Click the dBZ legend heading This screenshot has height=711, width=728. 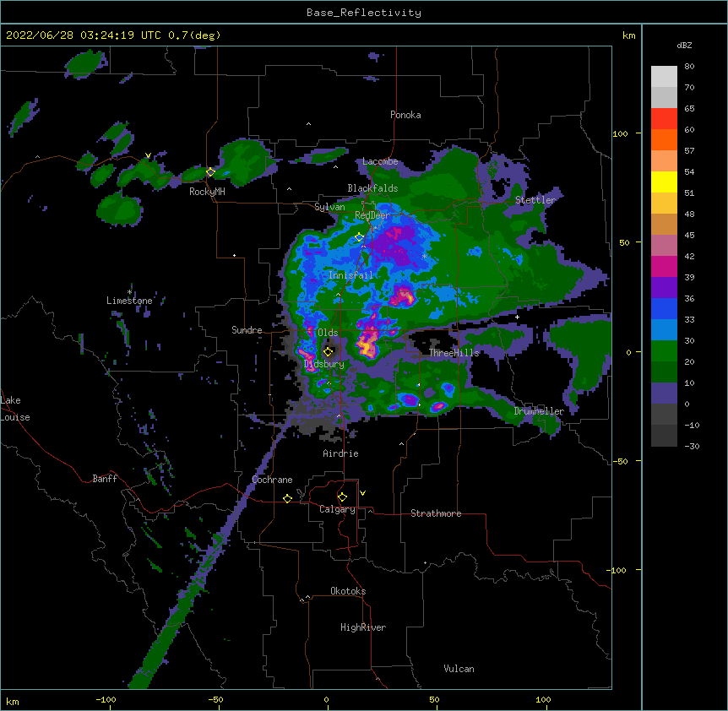click(684, 46)
